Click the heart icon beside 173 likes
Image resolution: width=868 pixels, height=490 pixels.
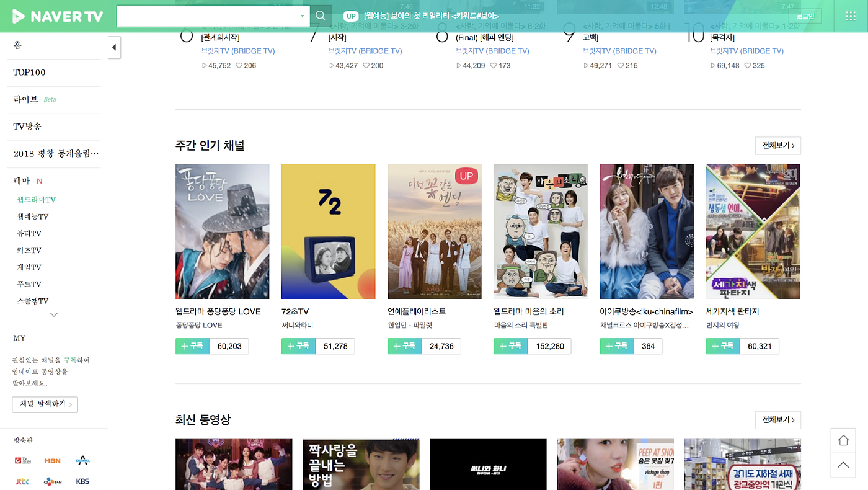pyautogui.click(x=494, y=65)
